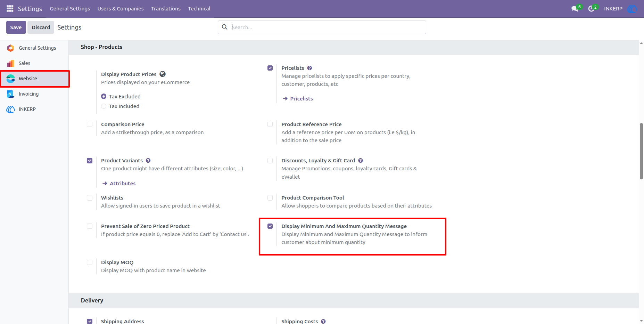The image size is (644, 324).
Task: Follow the Pricelists link
Action: pyautogui.click(x=302, y=99)
